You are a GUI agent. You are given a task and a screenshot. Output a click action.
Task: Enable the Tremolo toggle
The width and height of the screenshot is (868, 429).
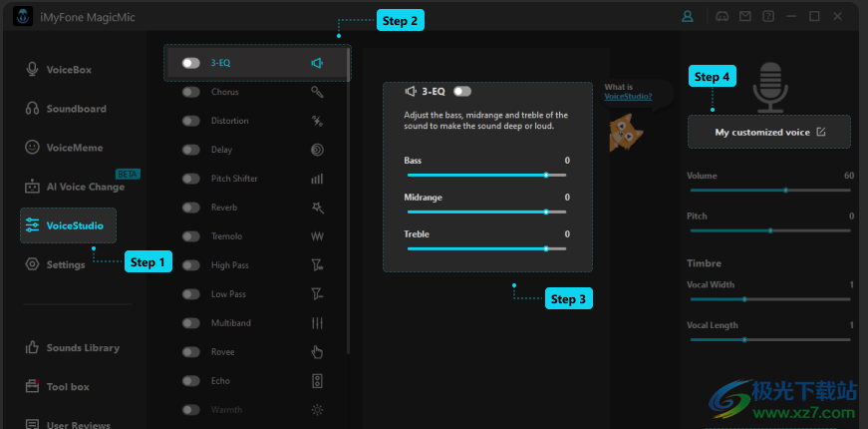[x=191, y=236]
